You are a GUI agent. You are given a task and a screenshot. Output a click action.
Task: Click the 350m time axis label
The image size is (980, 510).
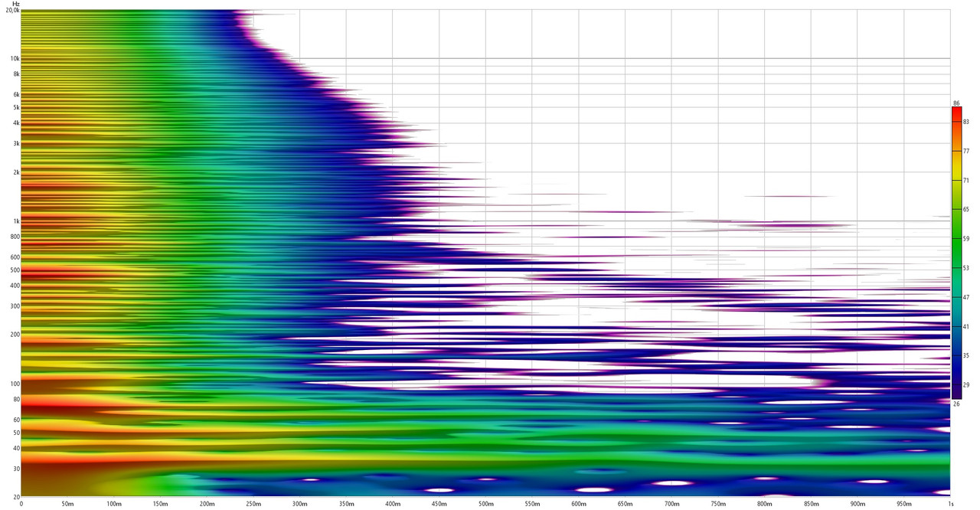click(346, 505)
